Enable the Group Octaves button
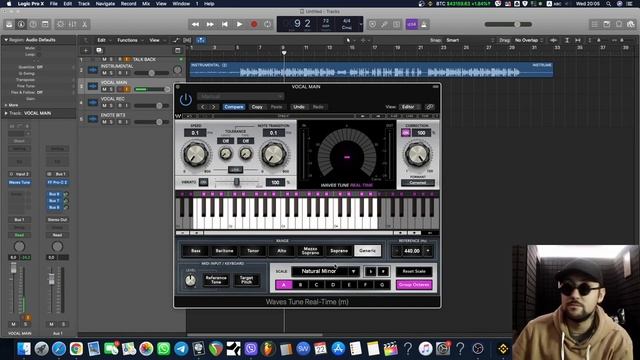The height and width of the screenshot is (360, 640). (414, 285)
